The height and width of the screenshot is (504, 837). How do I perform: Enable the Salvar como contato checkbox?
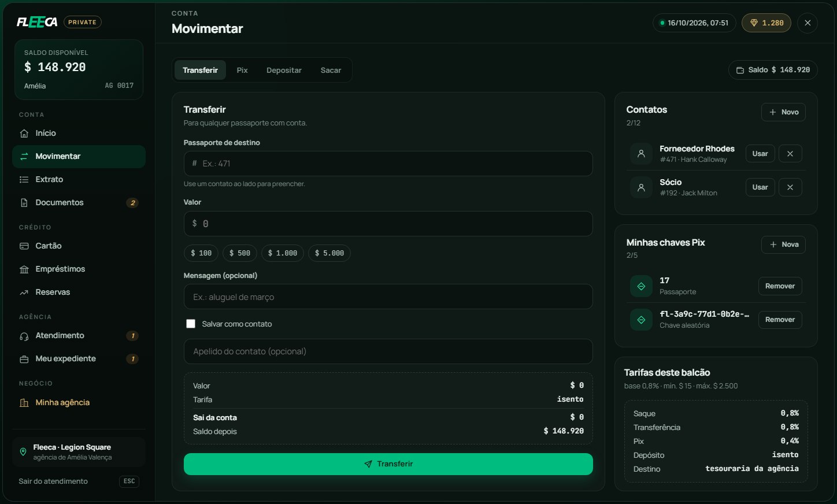(191, 324)
